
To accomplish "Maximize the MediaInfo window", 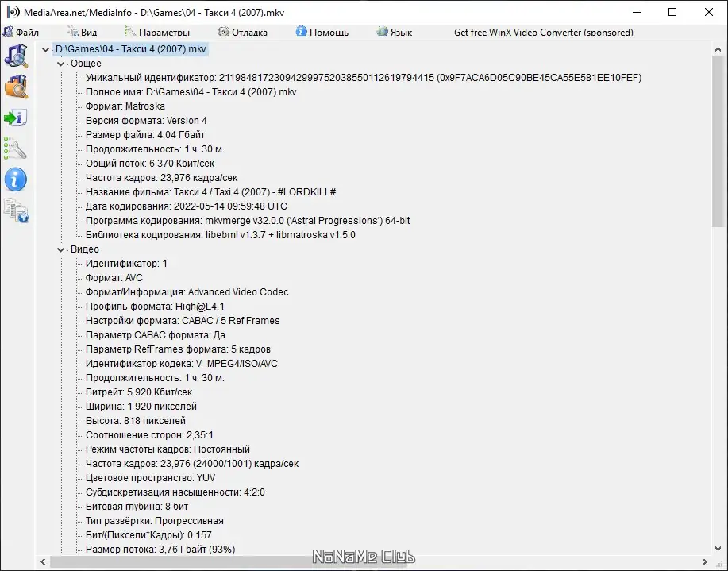I will (x=672, y=12).
